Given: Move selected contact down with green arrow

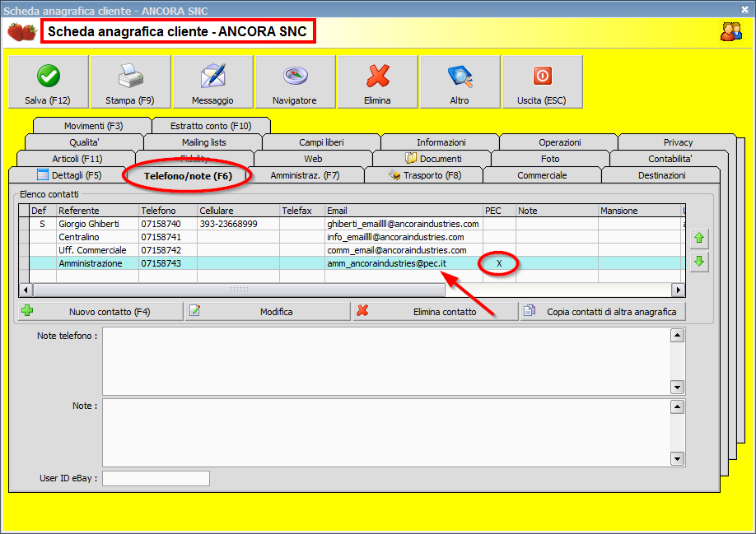Looking at the screenshot, I should coord(698,262).
